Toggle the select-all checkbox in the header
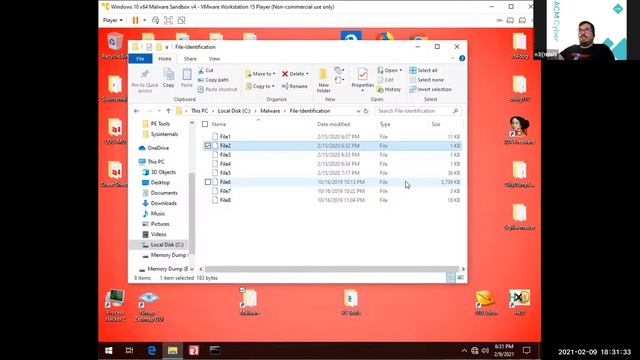Screen dimensions: 640x360 pos(205,124)
